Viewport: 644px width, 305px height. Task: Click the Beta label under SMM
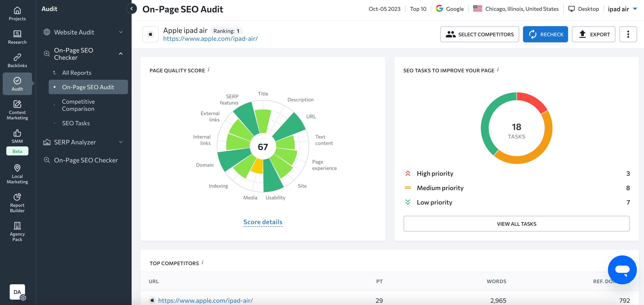(17, 151)
